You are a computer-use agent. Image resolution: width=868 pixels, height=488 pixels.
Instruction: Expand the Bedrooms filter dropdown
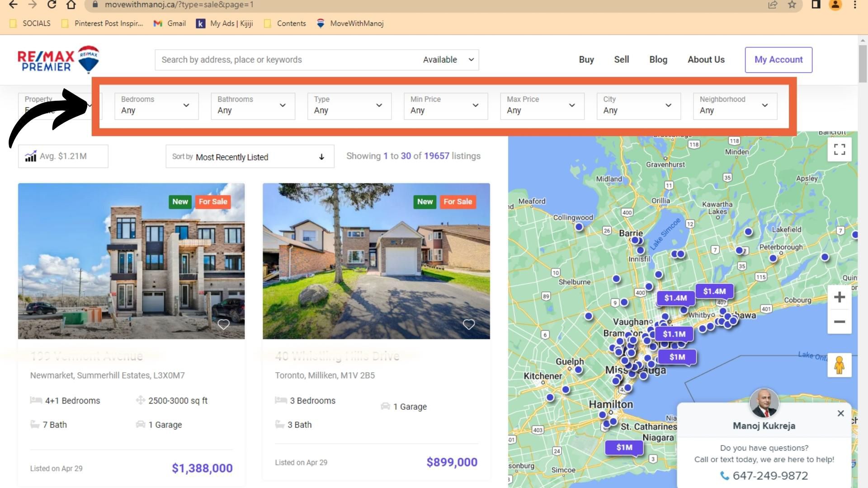(x=156, y=106)
